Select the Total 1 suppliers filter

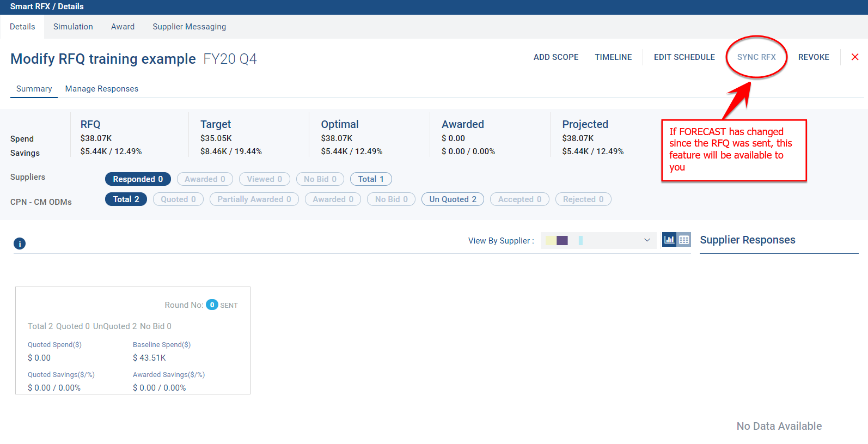pyautogui.click(x=371, y=179)
